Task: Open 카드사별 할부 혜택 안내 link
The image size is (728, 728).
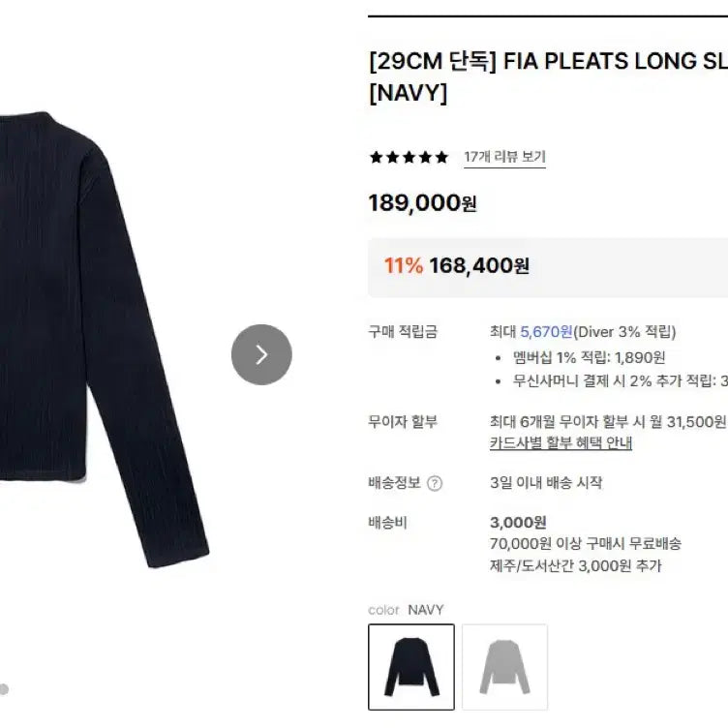Action: tap(561, 442)
